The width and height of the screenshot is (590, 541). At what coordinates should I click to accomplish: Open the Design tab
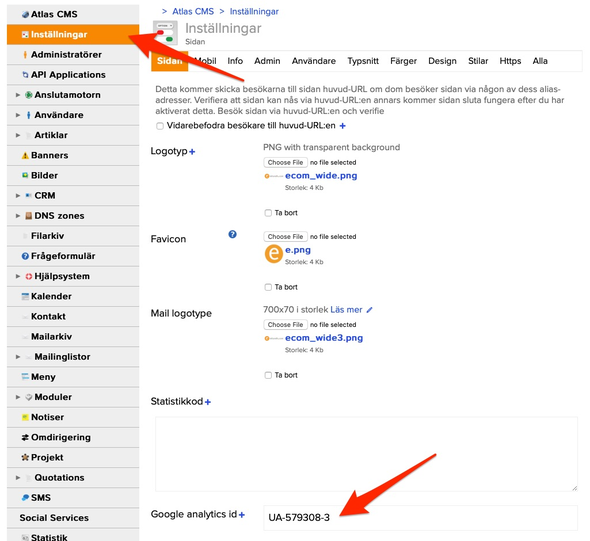(442, 61)
